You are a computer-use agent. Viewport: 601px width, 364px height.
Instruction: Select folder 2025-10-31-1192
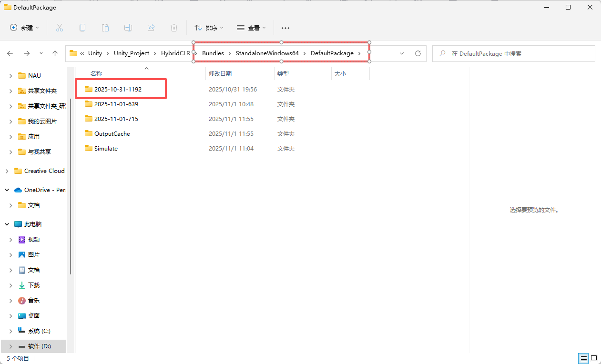tap(118, 89)
